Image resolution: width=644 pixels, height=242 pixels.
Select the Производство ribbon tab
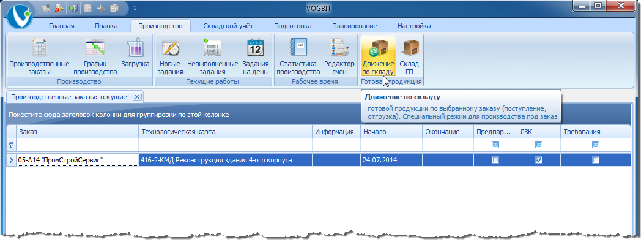tap(160, 26)
